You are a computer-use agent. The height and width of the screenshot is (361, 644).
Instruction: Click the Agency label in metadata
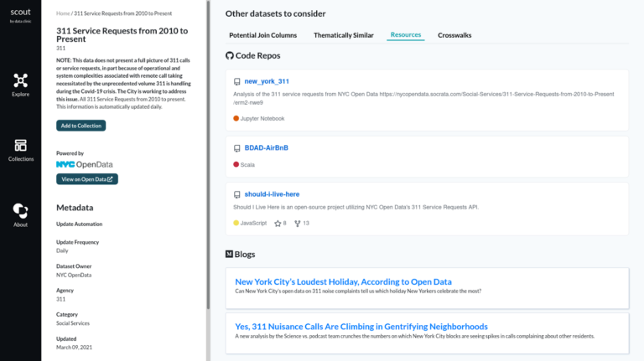(x=65, y=291)
